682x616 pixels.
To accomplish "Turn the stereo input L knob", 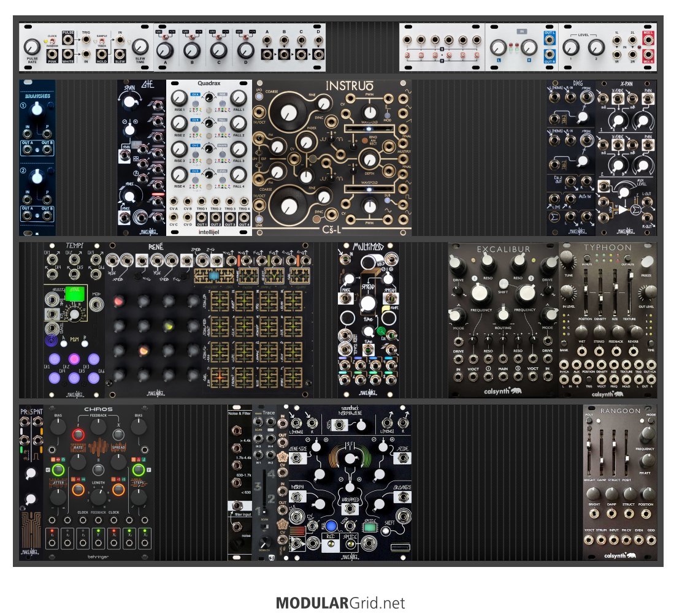I will tap(499, 47).
